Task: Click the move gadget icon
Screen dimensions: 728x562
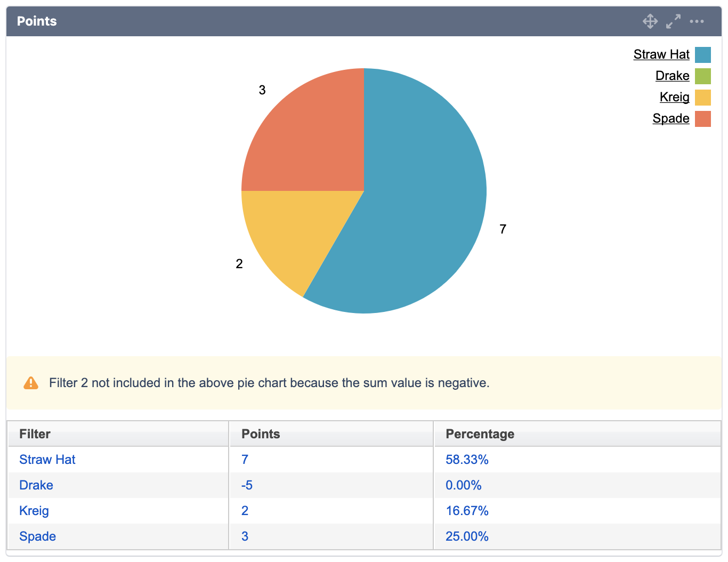Action: pos(650,21)
